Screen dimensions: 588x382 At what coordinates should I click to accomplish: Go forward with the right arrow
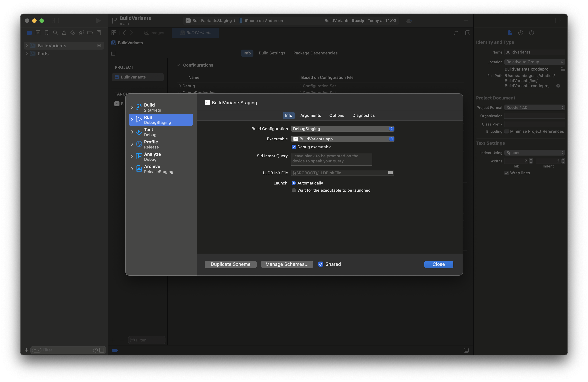coord(131,33)
